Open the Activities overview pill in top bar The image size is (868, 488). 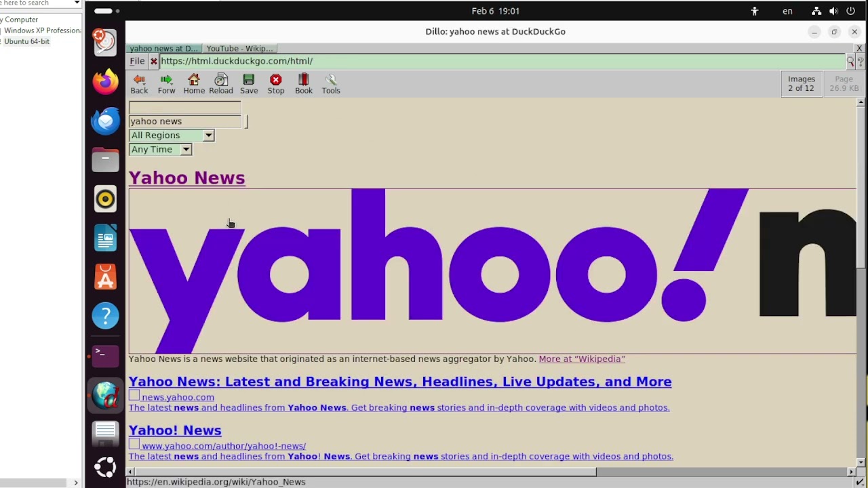point(107,11)
